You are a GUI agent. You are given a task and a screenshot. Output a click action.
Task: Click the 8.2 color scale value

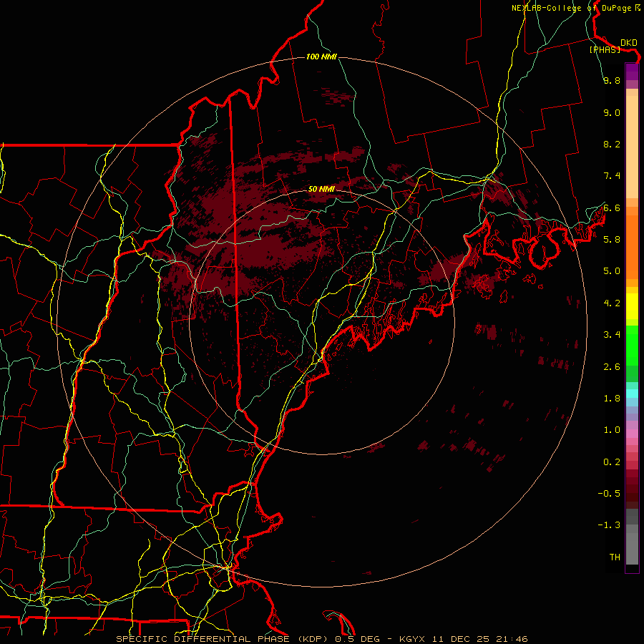pyautogui.click(x=612, y=144)
